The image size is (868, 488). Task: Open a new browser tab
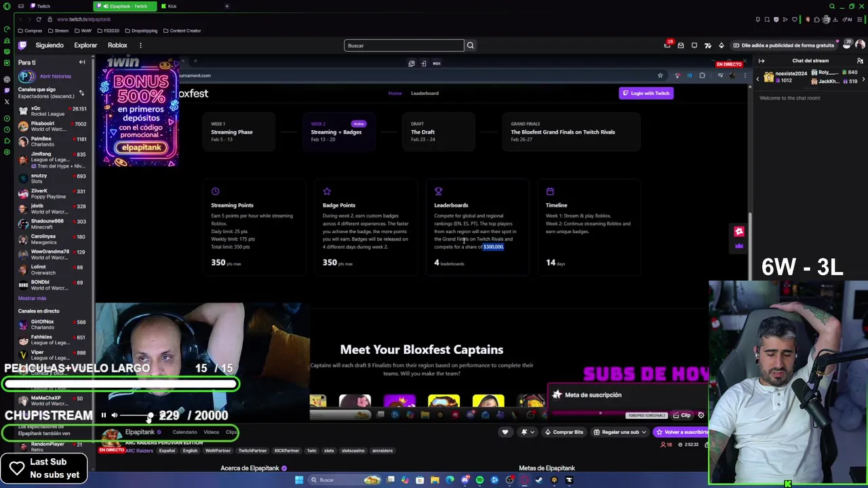226,6
